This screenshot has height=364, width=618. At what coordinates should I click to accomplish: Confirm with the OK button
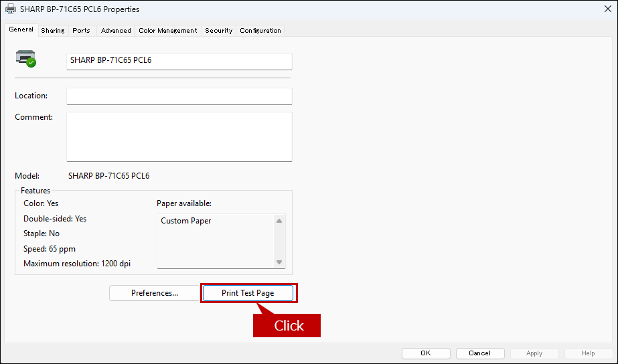(426, 353)
